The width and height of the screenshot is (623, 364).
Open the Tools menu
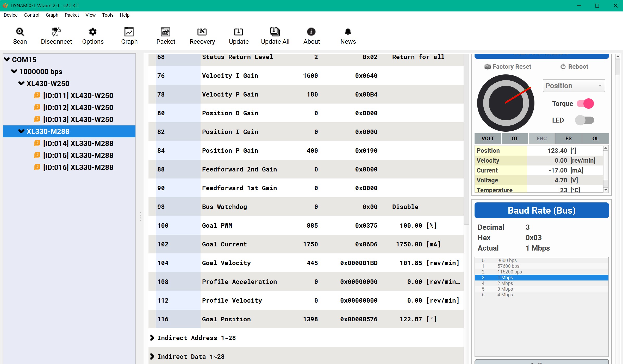pyautogui.click(x=108, y=15)
